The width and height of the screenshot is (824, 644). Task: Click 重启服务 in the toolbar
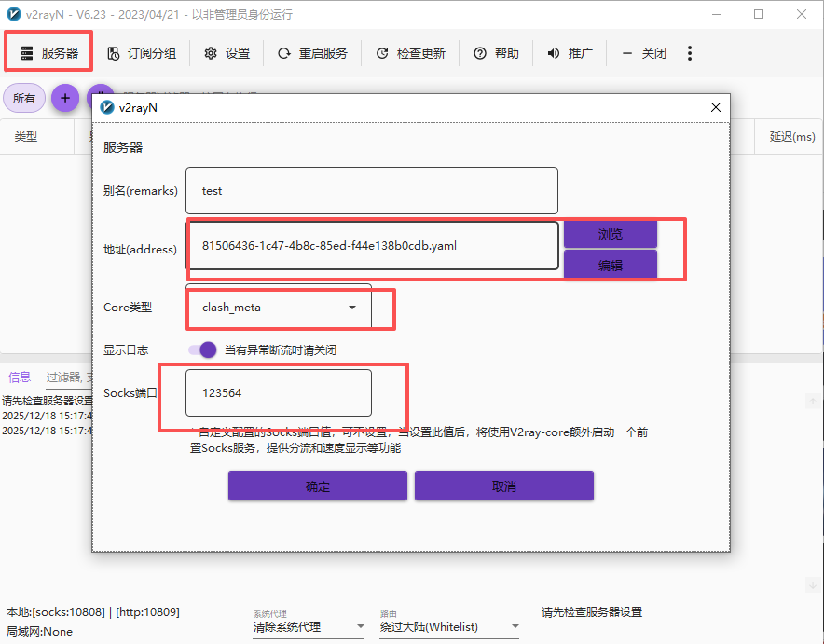click(312, 53)
